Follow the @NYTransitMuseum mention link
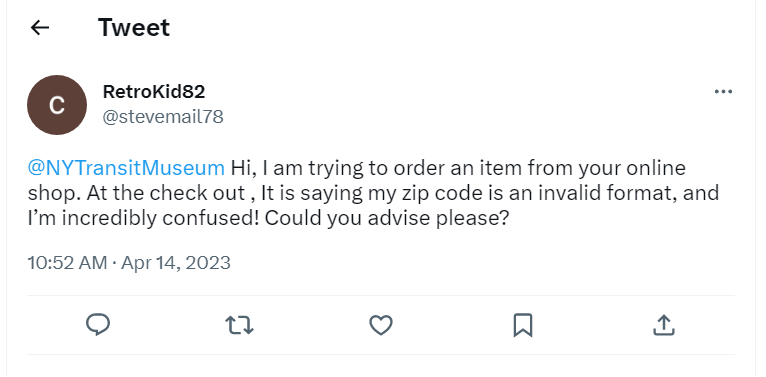The width and height of the screenshot is (766, 377). coord(126,168)
